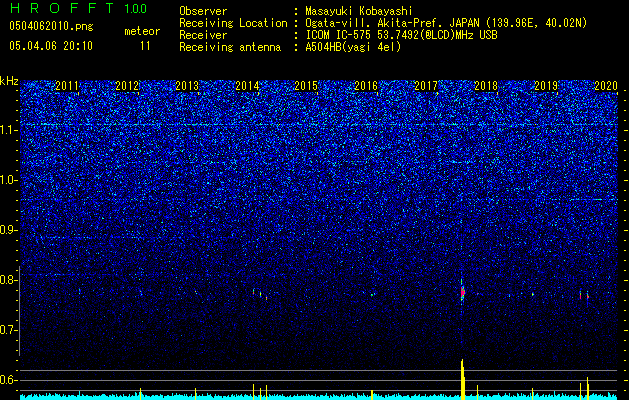This screenshot has width=629, height=400.
Task: Click the meteor label above the count
Action: click(142, 31)
